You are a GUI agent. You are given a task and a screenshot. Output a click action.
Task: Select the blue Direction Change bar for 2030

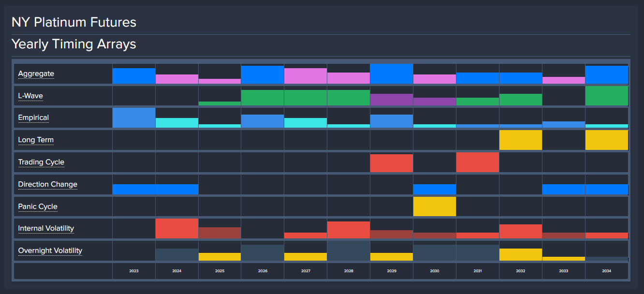point(434,189)
